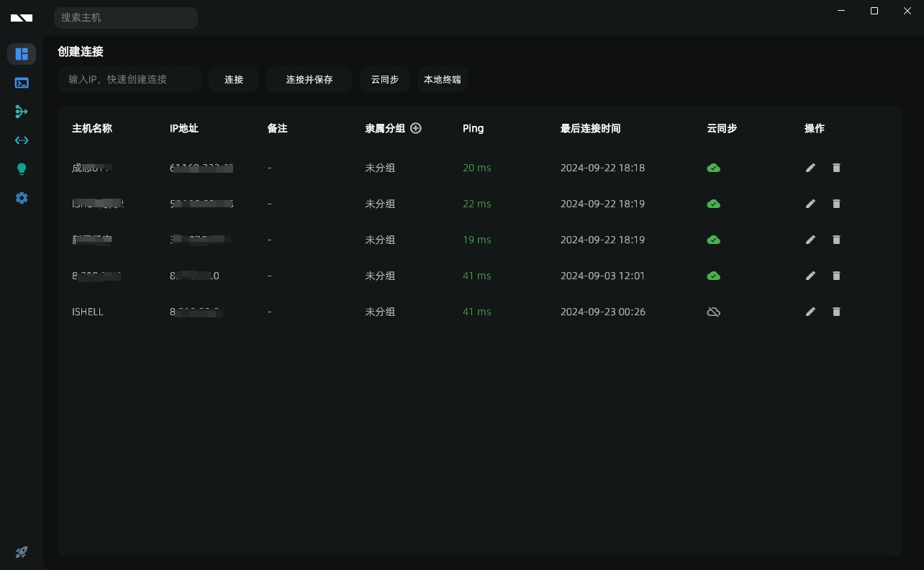
Task: Click the rocket icon at sidebar bottom
Action: [22, 552]
